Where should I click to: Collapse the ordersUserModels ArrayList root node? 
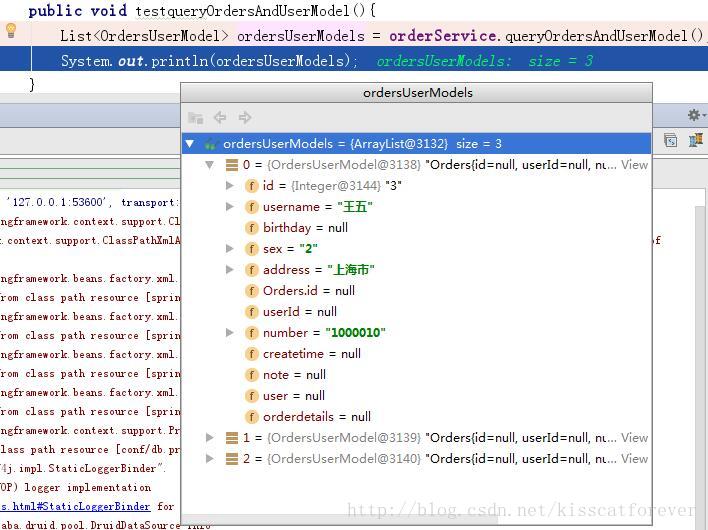point(190,144)
